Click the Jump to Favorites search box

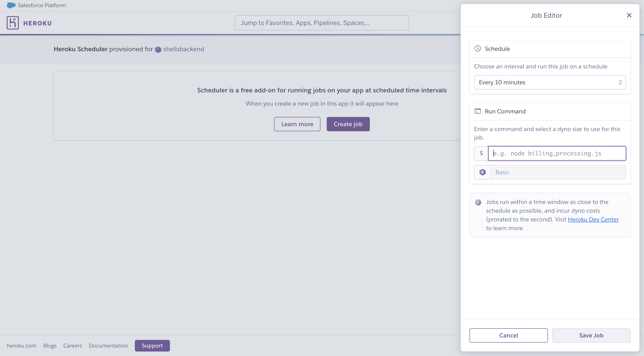pos(322,23)
